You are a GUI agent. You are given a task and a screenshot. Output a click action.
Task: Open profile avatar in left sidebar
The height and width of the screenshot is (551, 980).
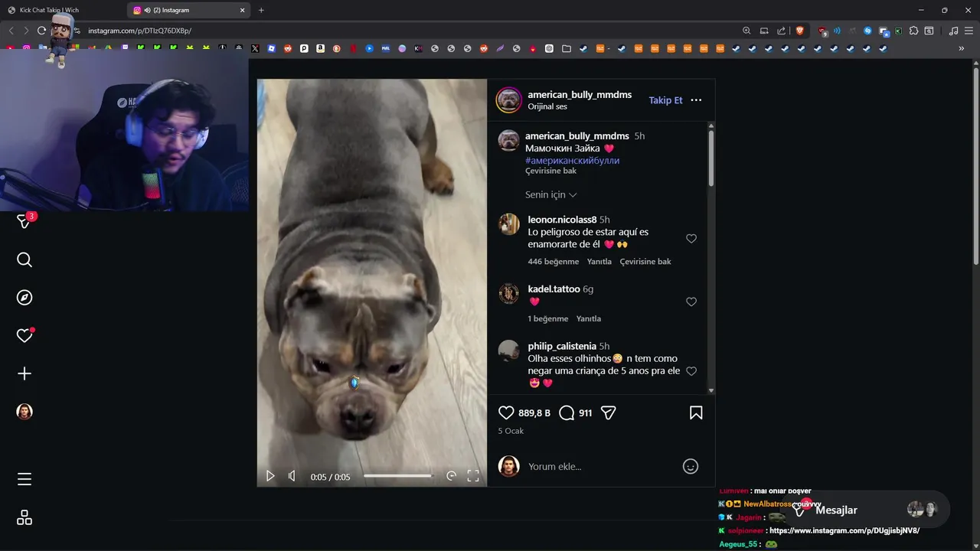24,412
